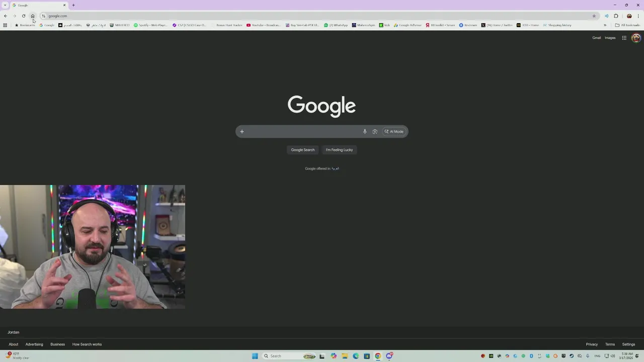Open the Gmail link

coord(596,38)
